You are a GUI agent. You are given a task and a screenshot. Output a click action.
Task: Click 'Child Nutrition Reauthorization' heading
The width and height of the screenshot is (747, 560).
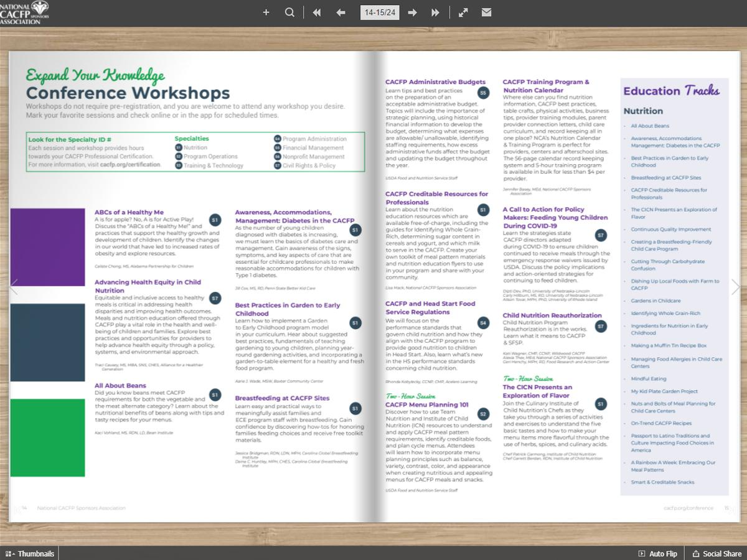pyautogui.click(x=552, y=315)
